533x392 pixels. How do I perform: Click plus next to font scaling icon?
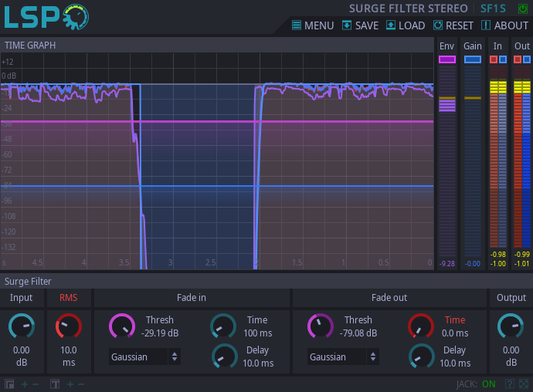[x=70, y=384]
